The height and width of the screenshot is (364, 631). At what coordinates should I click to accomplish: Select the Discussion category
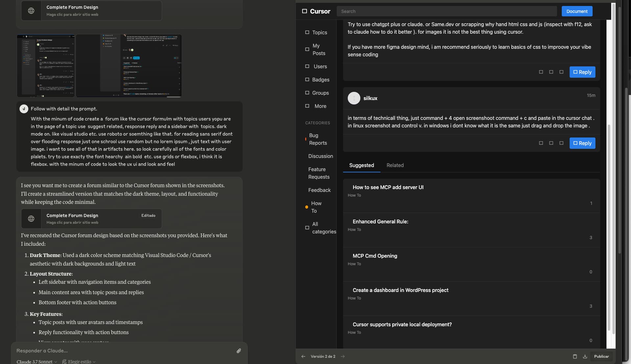(x=320, y=156)
